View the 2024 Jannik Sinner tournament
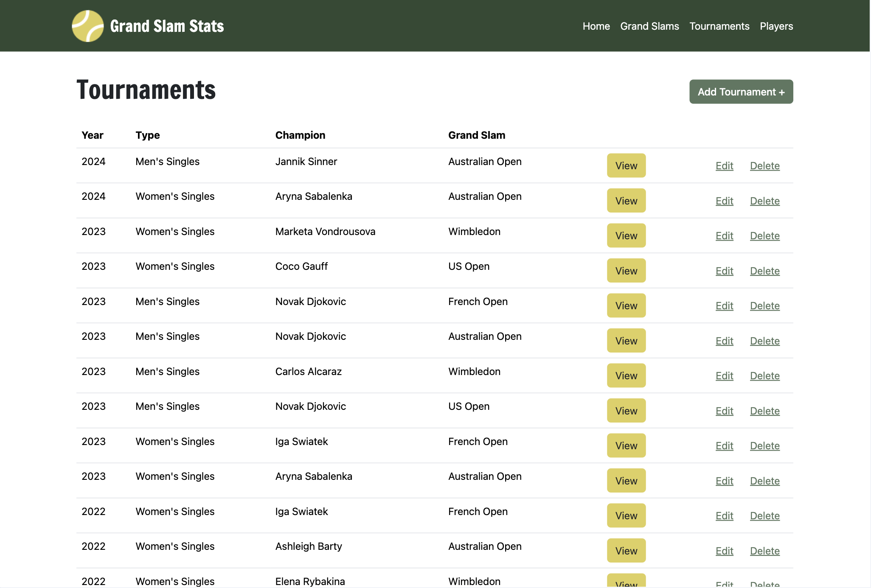 tap(626, 165)
